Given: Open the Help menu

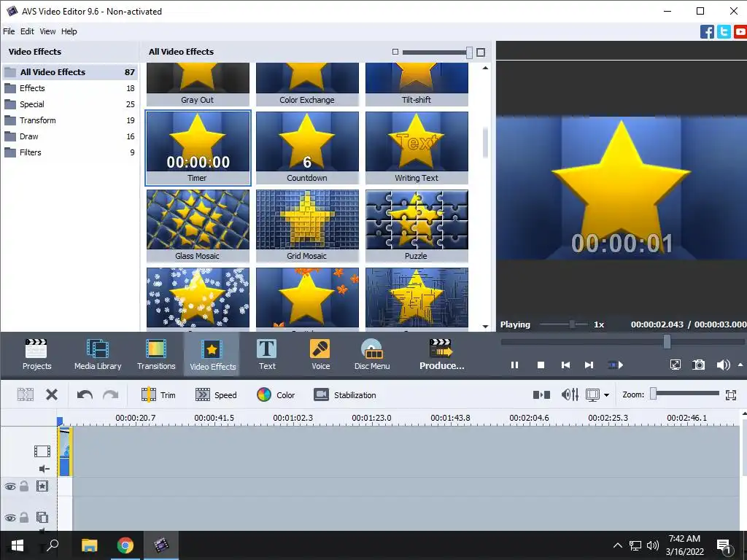Looking at the screenshot, I should pyautogui.click(x=69, y=31).
